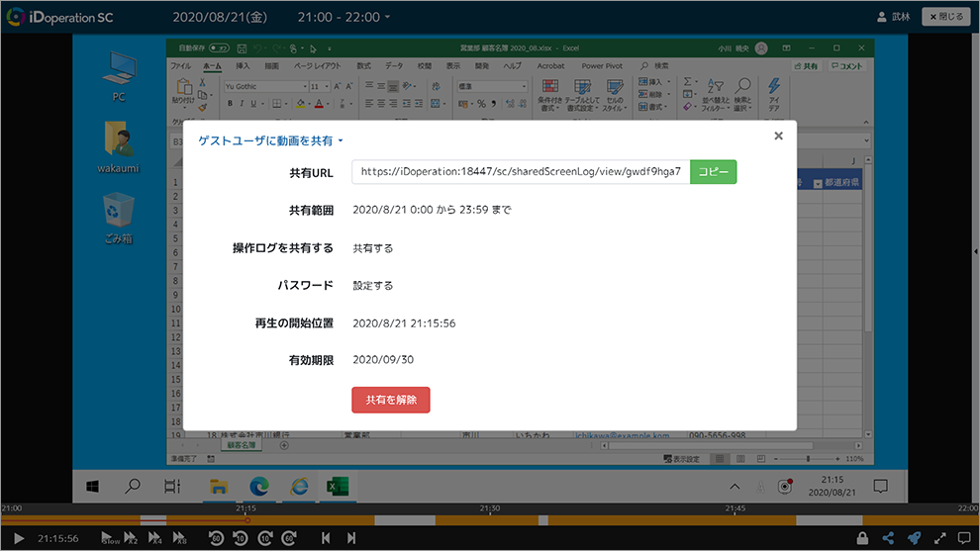This screenshot has width=980, height=551.
Task: Jump to the previous operation segment
Action: tap(326, 538)
